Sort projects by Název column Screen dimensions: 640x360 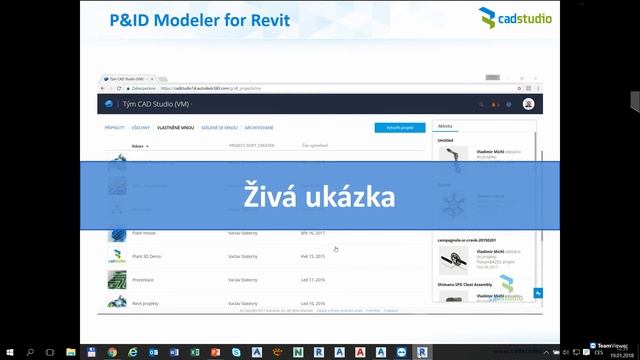140,146
